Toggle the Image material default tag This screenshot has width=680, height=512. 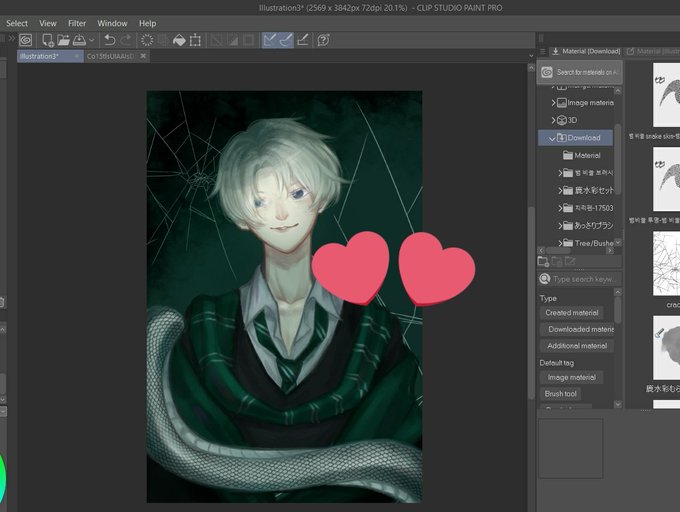point(572,378)
